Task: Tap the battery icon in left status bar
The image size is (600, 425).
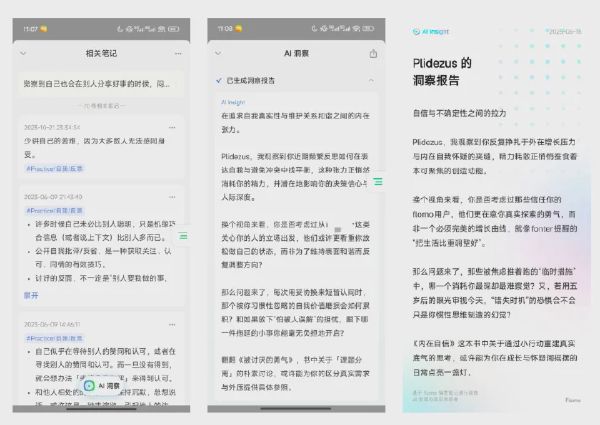Action: [173, 29]
